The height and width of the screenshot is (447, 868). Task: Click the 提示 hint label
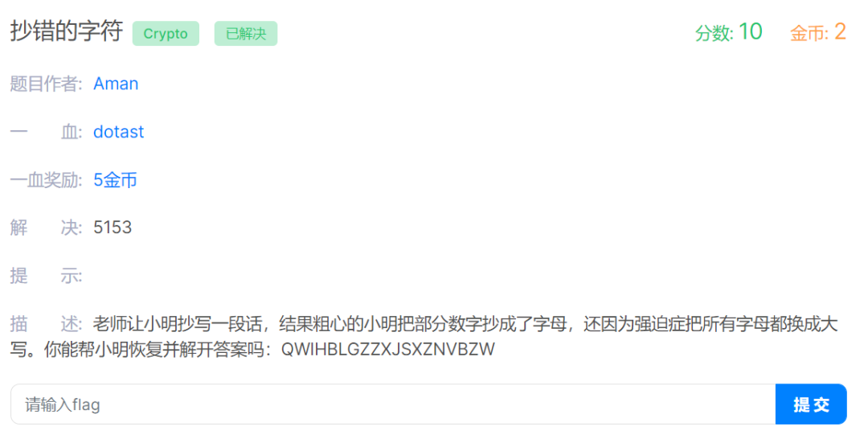point(46,276)
